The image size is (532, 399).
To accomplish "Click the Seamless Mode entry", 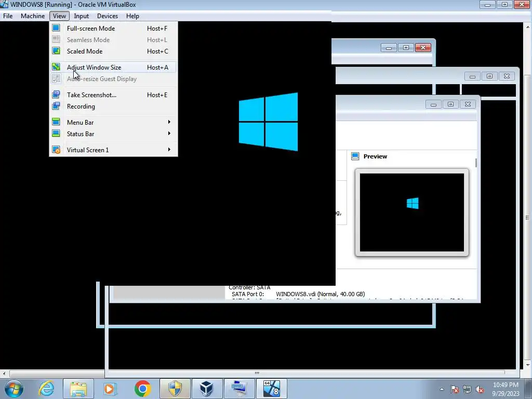I will pos(113,39).
